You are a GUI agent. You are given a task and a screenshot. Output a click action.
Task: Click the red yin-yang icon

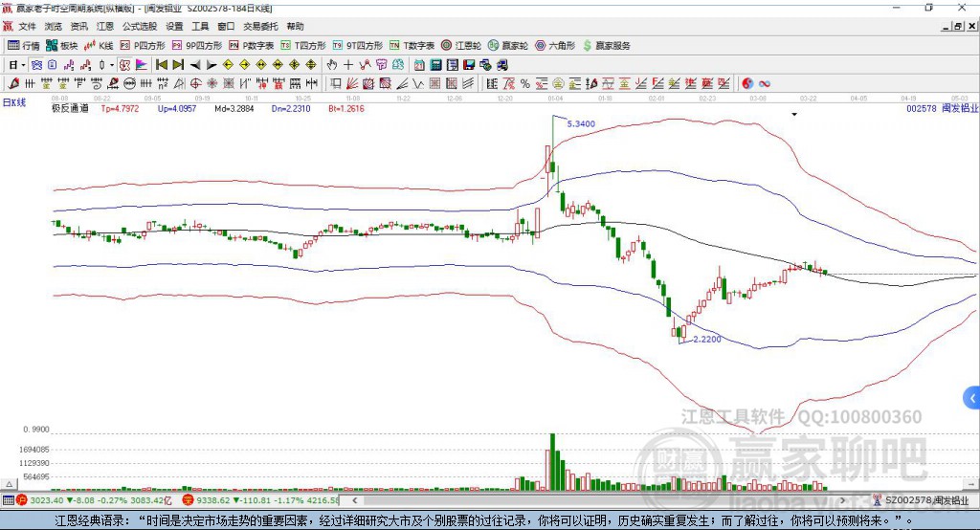click(747, 83)
